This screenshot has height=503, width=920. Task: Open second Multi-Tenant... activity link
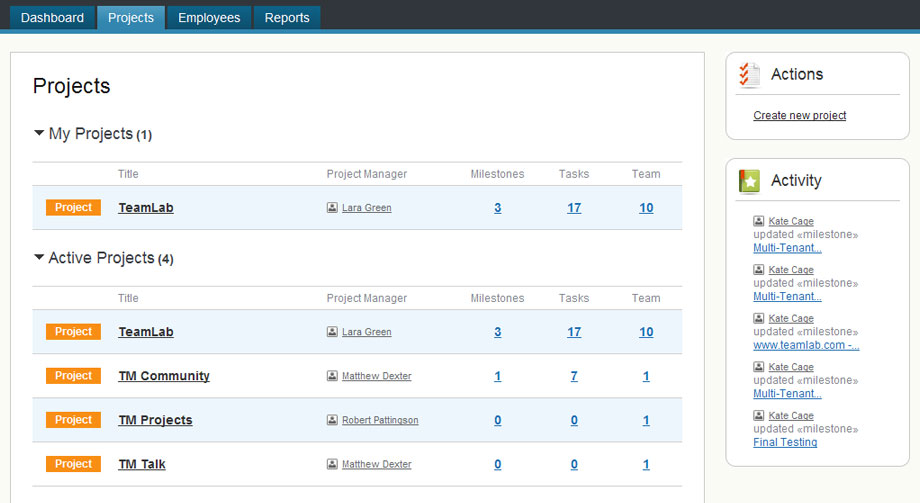[787, 296]
